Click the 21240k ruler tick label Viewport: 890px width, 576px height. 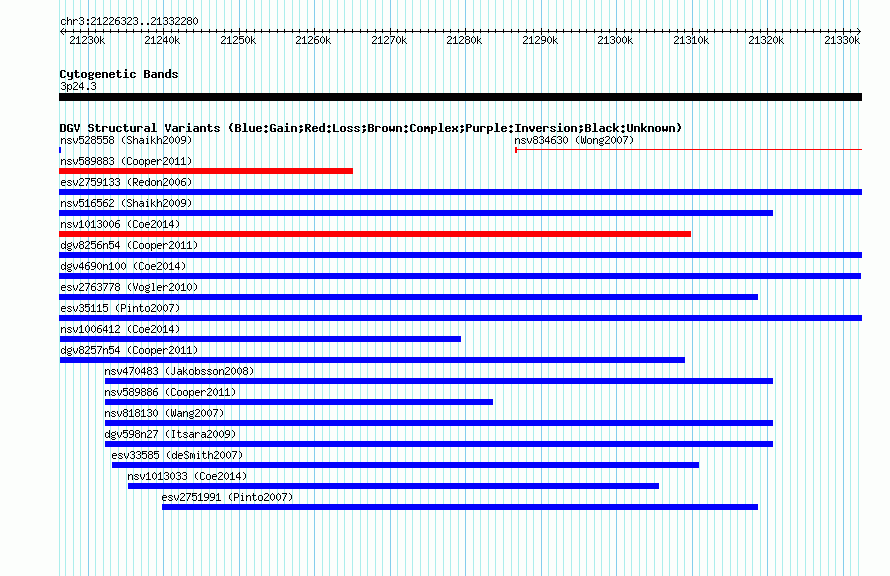click(x=162, y=40)
